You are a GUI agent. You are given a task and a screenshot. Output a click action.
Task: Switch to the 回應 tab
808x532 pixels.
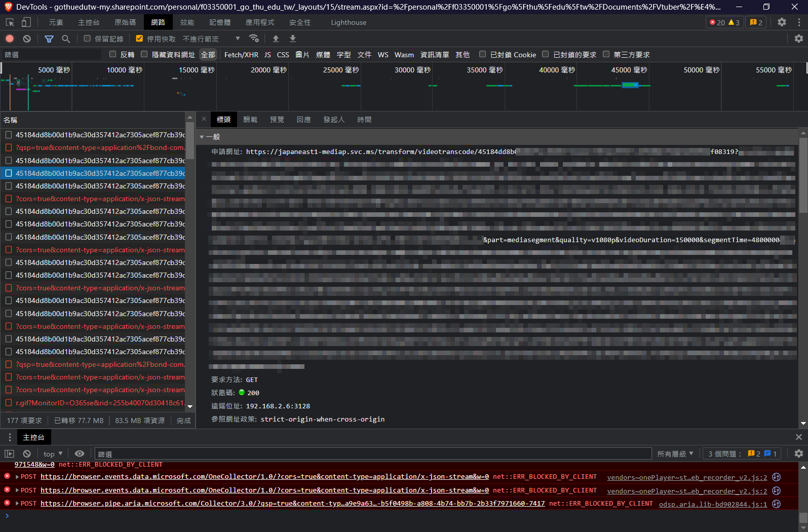pyautogui.click(x=303, y=120)
